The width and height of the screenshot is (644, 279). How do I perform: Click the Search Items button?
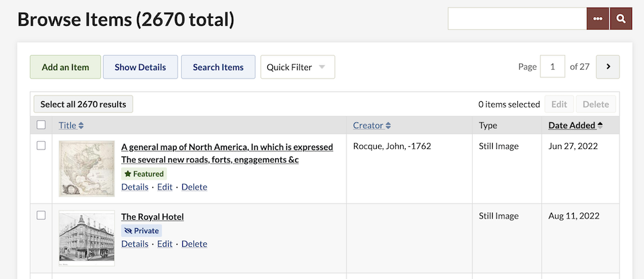click(x=218, y=67)
